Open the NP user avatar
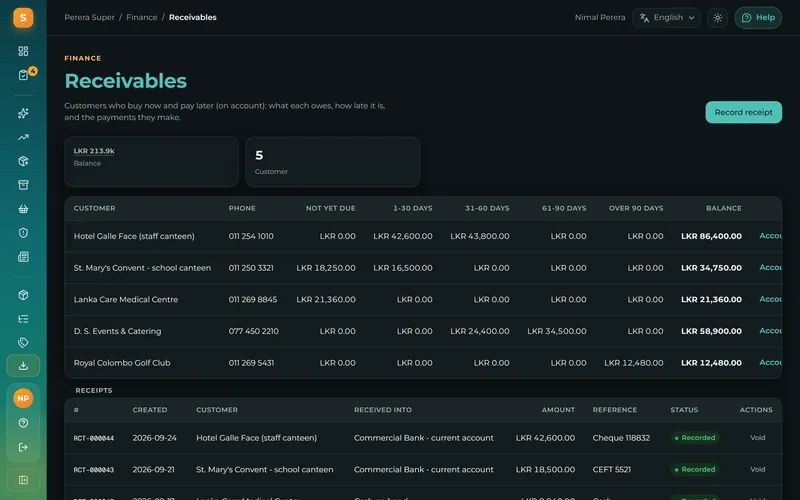This screenshot has height=500, width=800. 23,398
